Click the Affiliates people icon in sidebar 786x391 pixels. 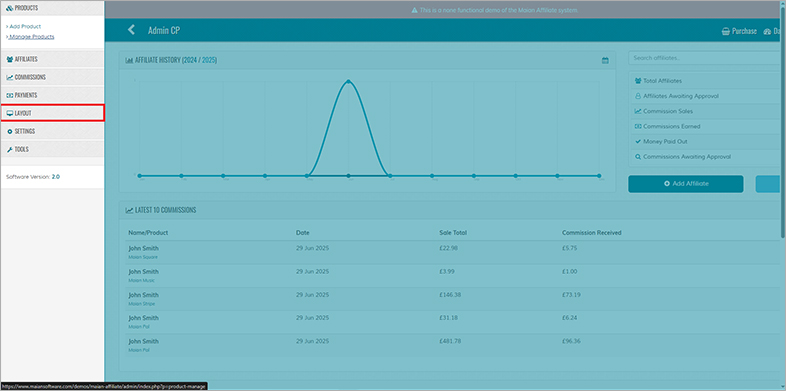point(10,59)
